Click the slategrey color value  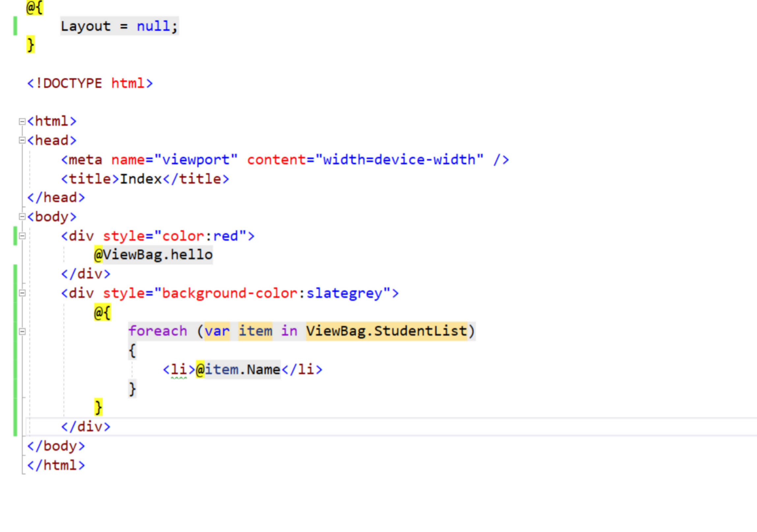click(x=344, y=293)
